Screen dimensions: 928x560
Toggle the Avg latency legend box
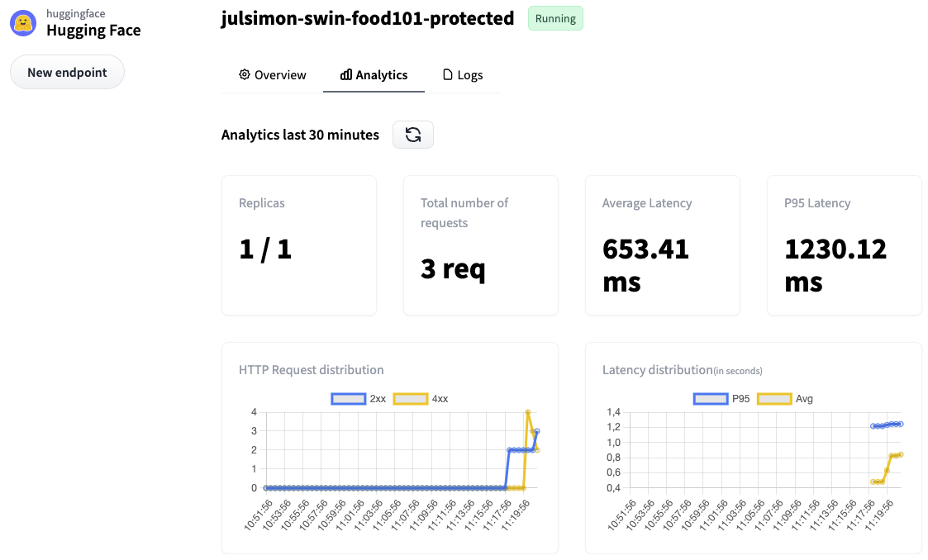[x=773, y=399]
